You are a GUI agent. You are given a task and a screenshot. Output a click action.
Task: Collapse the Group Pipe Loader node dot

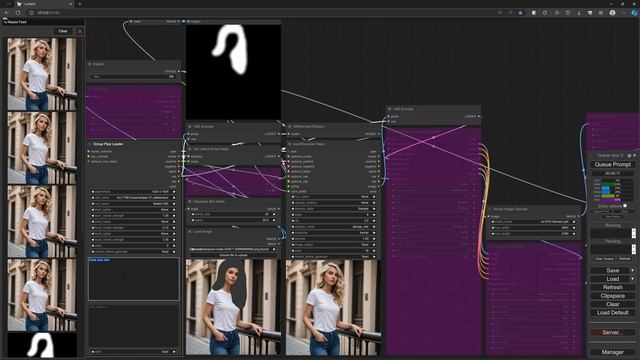tap(90, 144)
